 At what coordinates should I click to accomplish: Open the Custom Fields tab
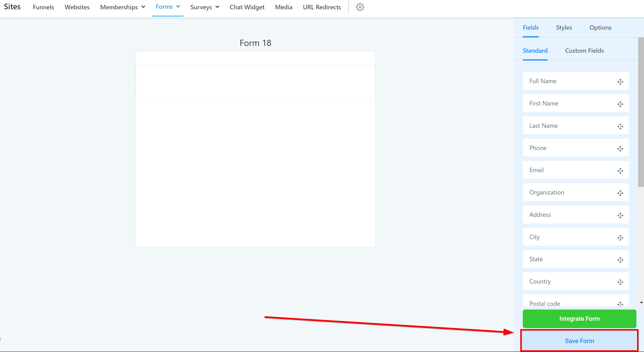tap(584, 51)
